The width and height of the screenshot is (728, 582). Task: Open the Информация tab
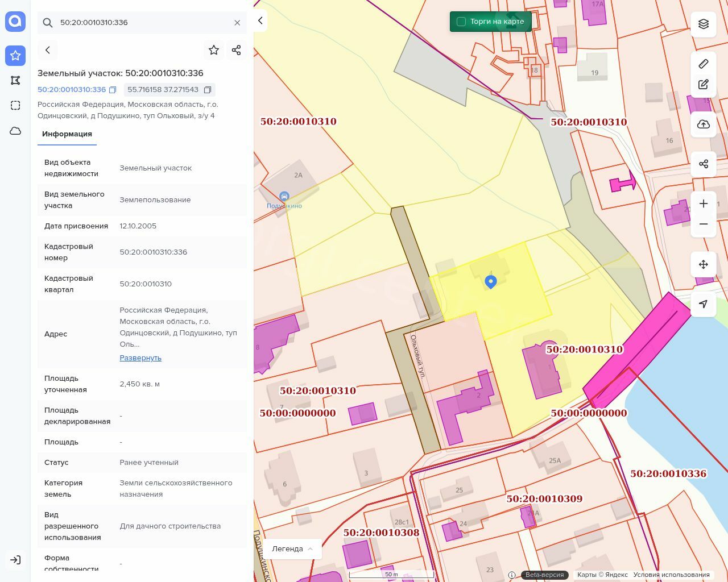67,134
